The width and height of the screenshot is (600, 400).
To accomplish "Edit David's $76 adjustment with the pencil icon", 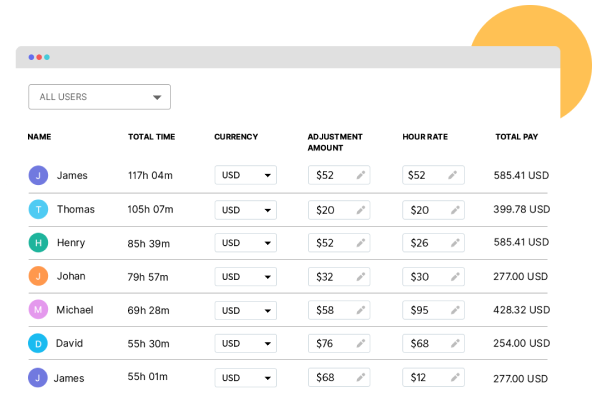I will 360,343.
